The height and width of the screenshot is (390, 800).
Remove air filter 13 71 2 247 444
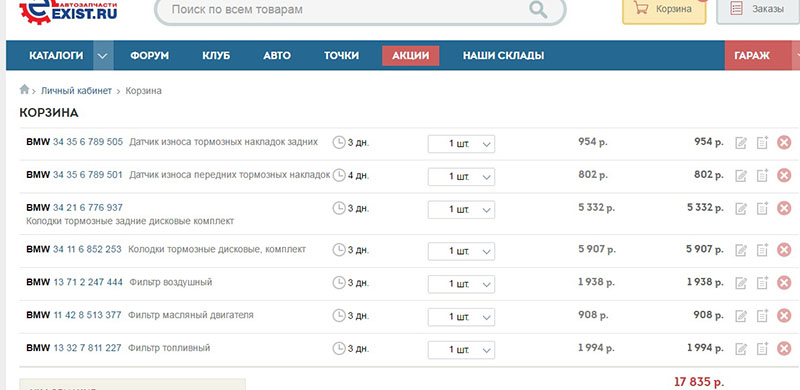pyautogui.click(x=784, y=282)
